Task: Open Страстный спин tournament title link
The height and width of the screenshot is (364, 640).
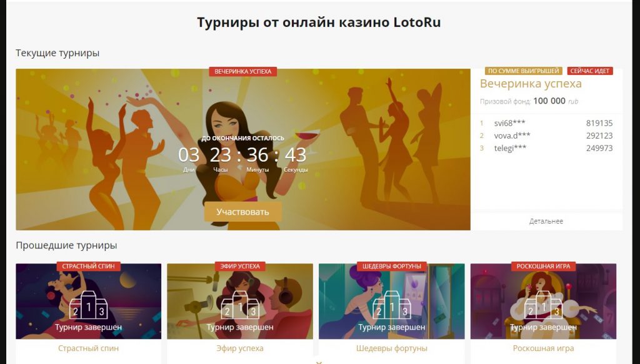Action: point(89,348)
